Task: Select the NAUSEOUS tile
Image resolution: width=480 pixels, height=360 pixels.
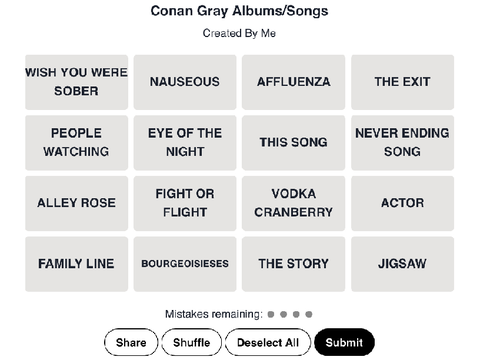Action: (x=185, y=82)
